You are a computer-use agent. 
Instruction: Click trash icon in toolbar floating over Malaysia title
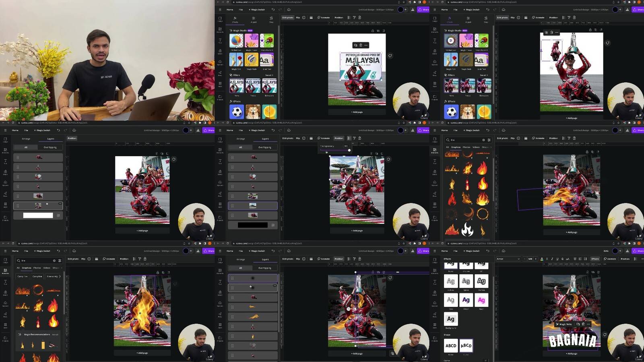coord(361,45)
